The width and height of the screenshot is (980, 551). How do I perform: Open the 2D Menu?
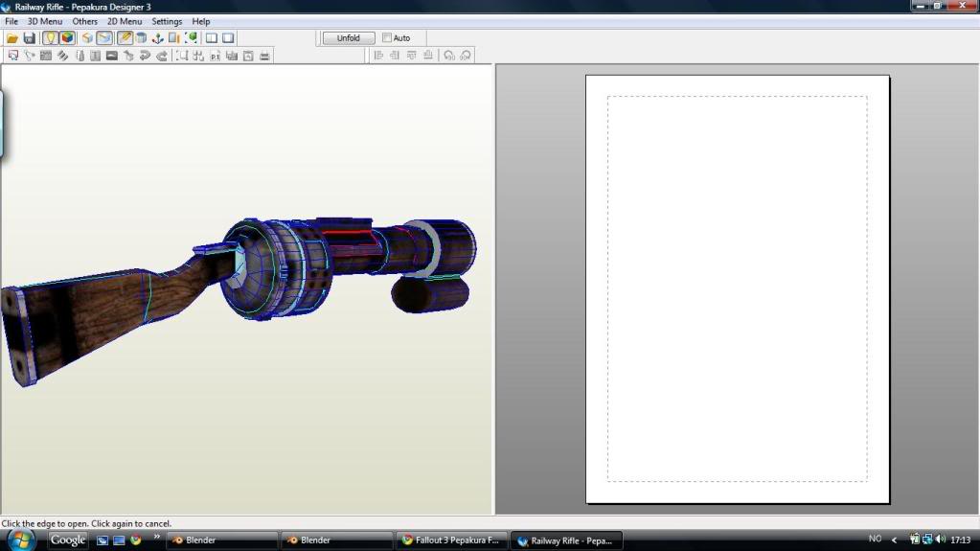tap(125, 21)
